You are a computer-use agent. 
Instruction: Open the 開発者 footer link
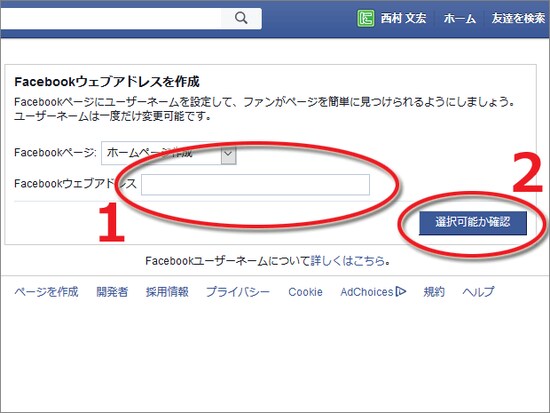[x=112, y=292]
